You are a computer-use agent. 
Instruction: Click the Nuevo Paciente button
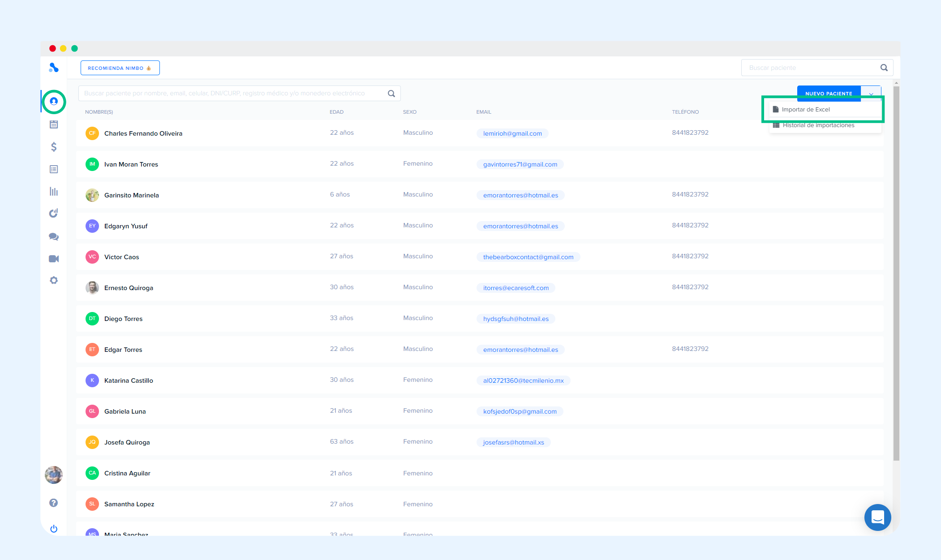tap(828, 94)
